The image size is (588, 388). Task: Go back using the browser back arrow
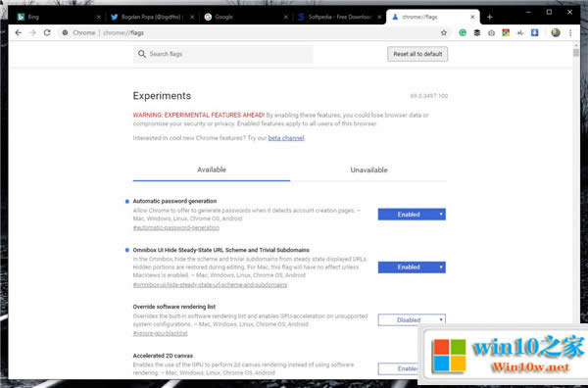pyautogui.click(x=18, y=33)
